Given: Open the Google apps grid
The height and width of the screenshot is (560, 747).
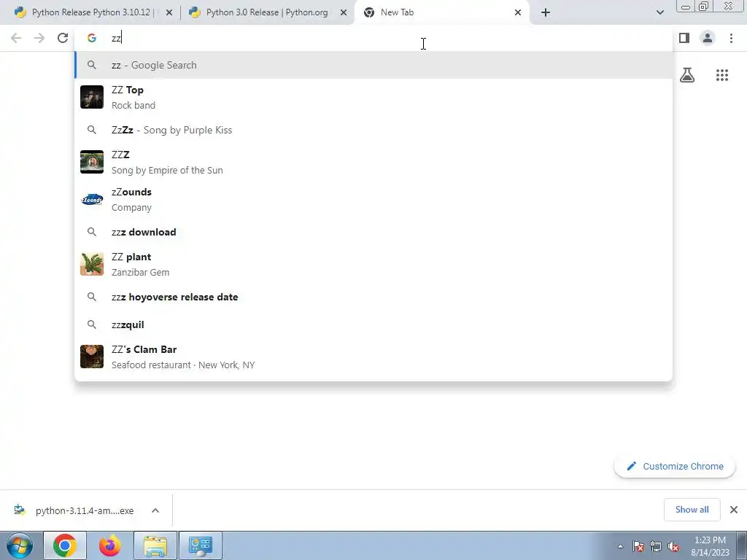Looking at the screenshot, I should [722, 75].
